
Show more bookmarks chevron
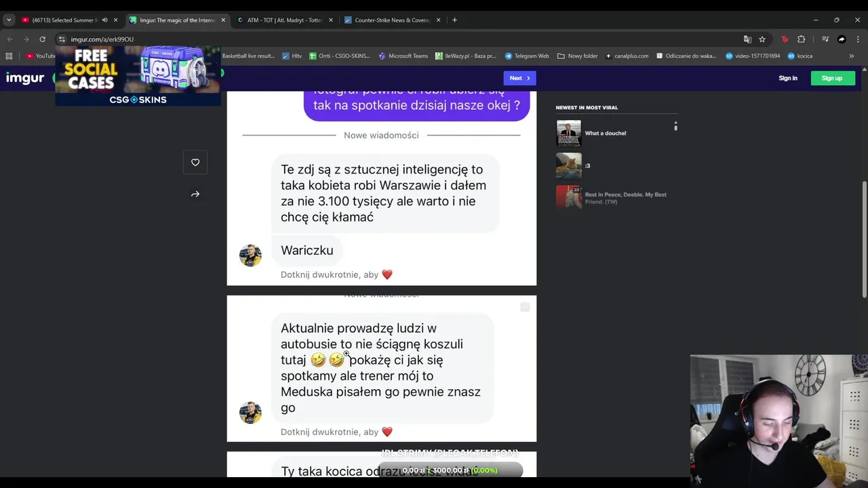(852, 56)
